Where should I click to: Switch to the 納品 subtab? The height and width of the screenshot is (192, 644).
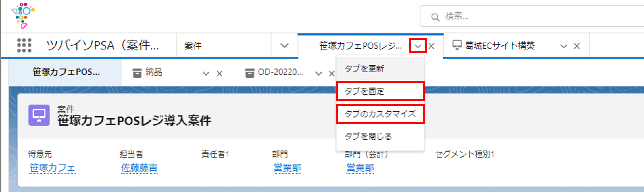click(154, 72)
